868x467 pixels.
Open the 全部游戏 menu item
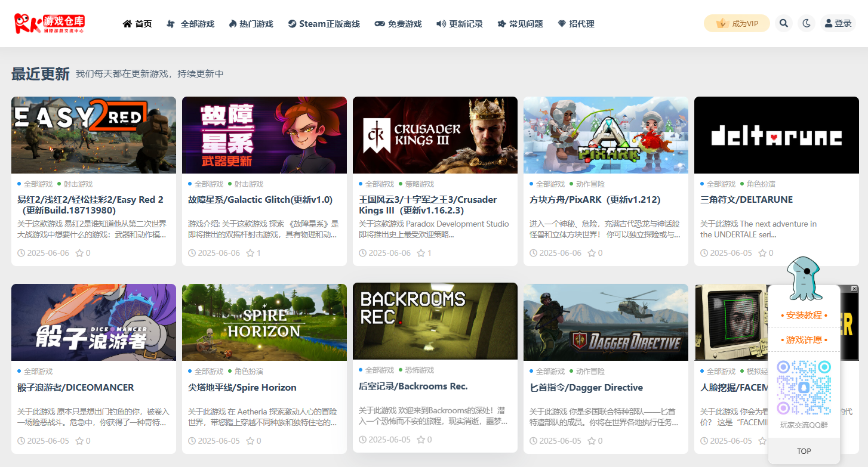coord(190,24)
